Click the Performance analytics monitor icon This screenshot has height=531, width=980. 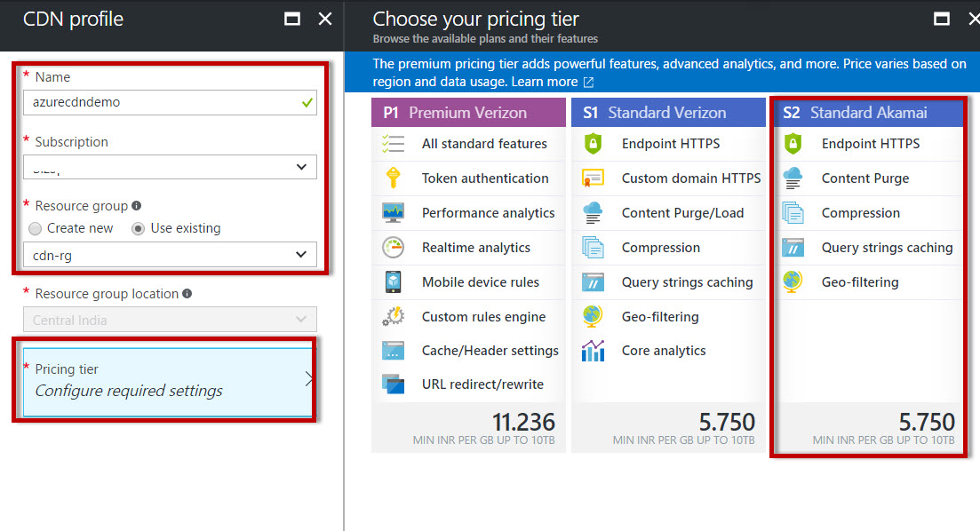click(393, 213)
